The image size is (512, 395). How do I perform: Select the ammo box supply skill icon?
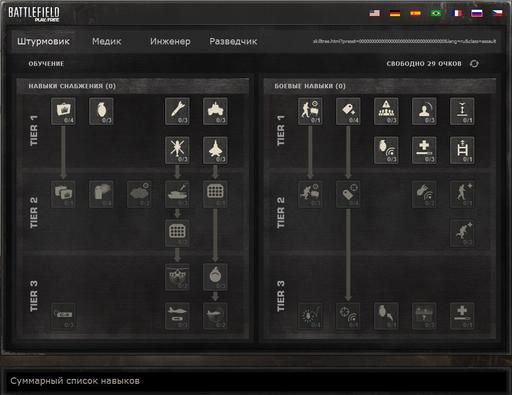coord(63,111)
